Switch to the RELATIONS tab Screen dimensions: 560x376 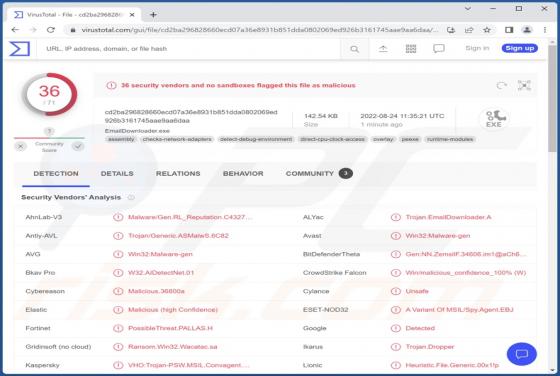(x=178, y=174)
